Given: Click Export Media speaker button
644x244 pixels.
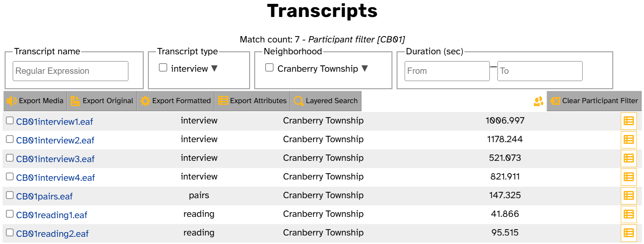Looking at the screenshot, I should click(x=35, y=101).
